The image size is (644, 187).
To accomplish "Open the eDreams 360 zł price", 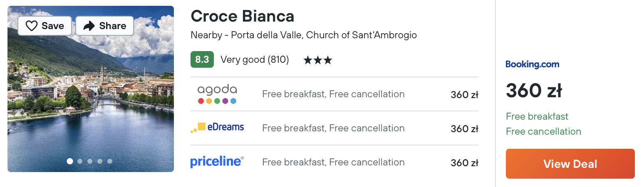I will click(x=465, y=129).
